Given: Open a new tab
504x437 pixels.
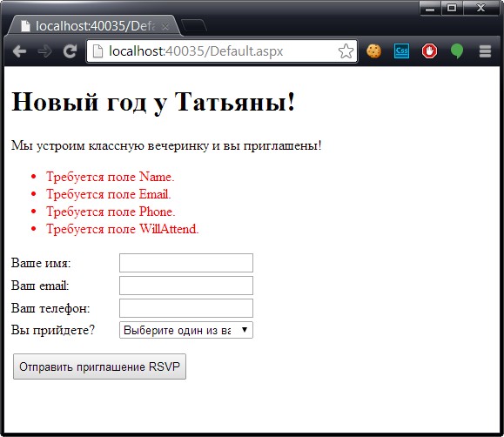Looking at the screenshot, I should (x=194, y=26).
